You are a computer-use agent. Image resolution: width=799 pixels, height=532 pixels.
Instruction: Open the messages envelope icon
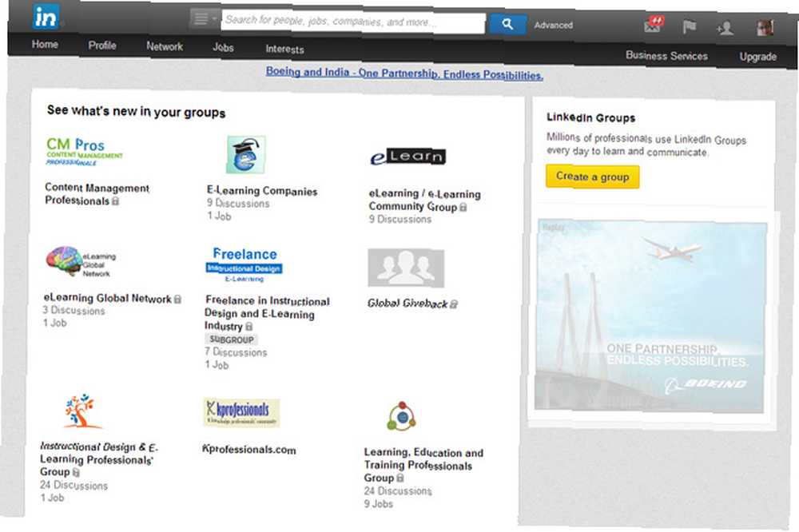click(654, 25)
